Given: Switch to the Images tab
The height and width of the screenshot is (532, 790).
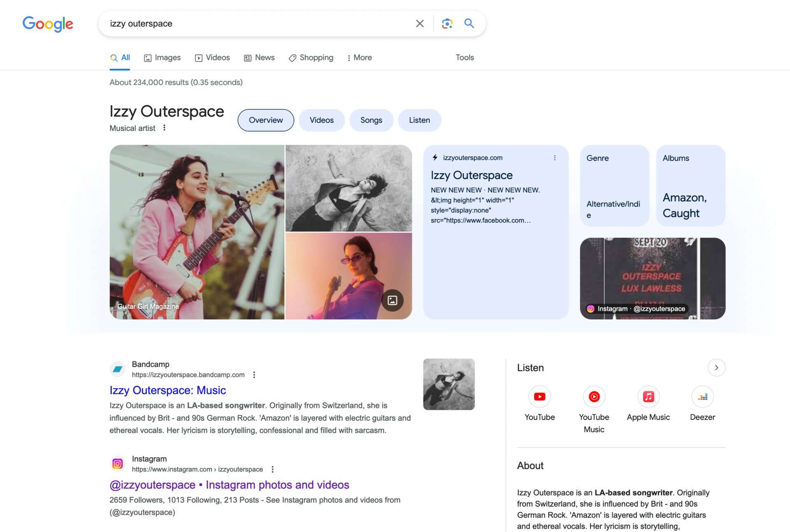Looking at the screenshot, I should pyautogui.click(x=162, y=58).
